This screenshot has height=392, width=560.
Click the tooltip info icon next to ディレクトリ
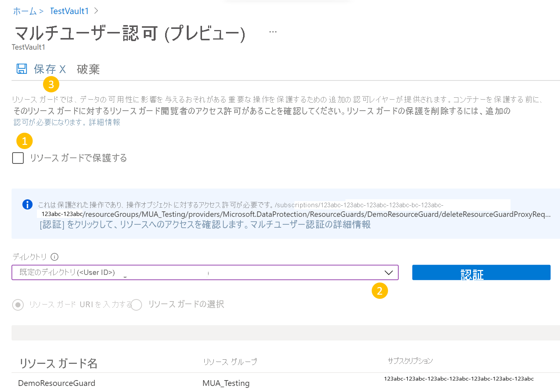click(x=54, y=257)
